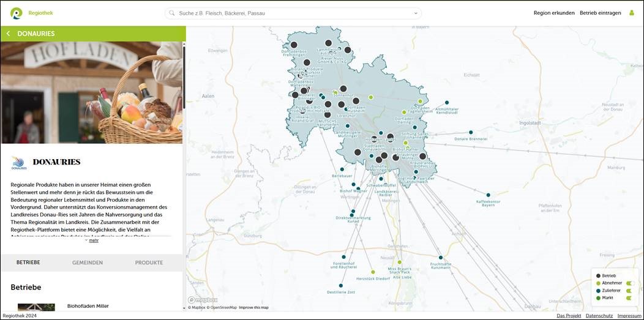Toggle Abnehmer markers in legend
The height and width of the screenshot is (320, 644).
630,283
